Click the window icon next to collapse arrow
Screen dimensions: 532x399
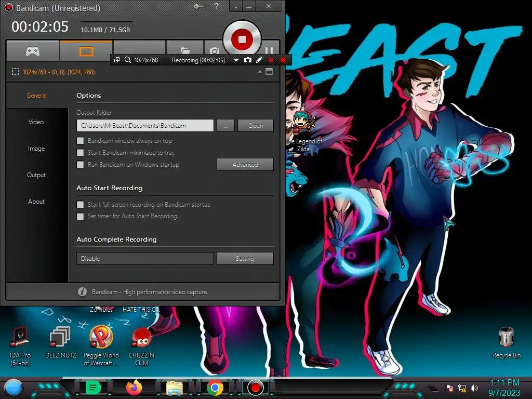[269, 72]
